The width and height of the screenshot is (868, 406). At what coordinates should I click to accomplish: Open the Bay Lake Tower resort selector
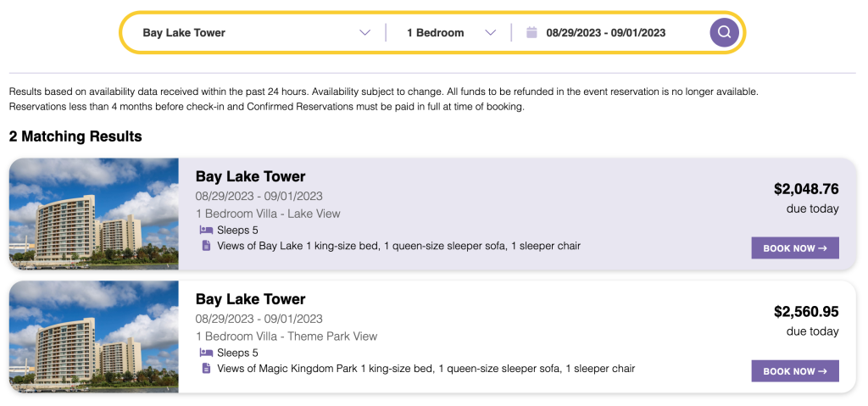tap(256, 33)
